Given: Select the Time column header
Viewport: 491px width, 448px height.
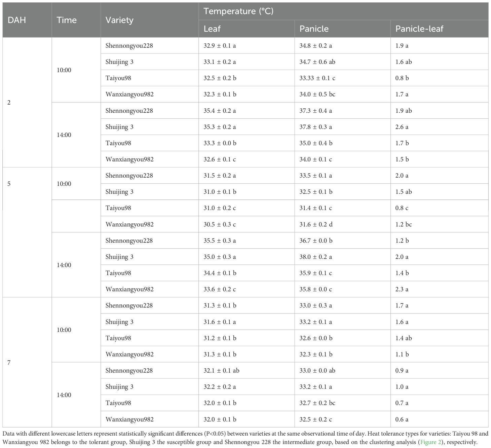Looking at the screenshot, I should (67, 20).
